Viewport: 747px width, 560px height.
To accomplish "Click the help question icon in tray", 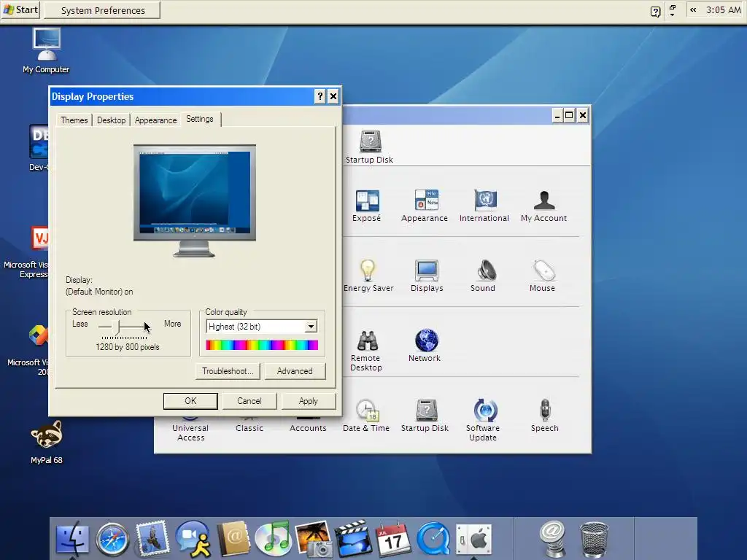I will 656,11.
